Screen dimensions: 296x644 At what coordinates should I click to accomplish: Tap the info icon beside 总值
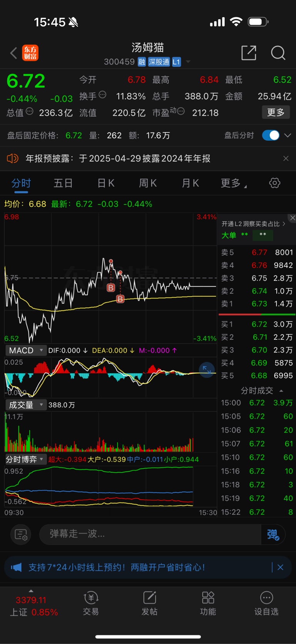pos(30,112)
